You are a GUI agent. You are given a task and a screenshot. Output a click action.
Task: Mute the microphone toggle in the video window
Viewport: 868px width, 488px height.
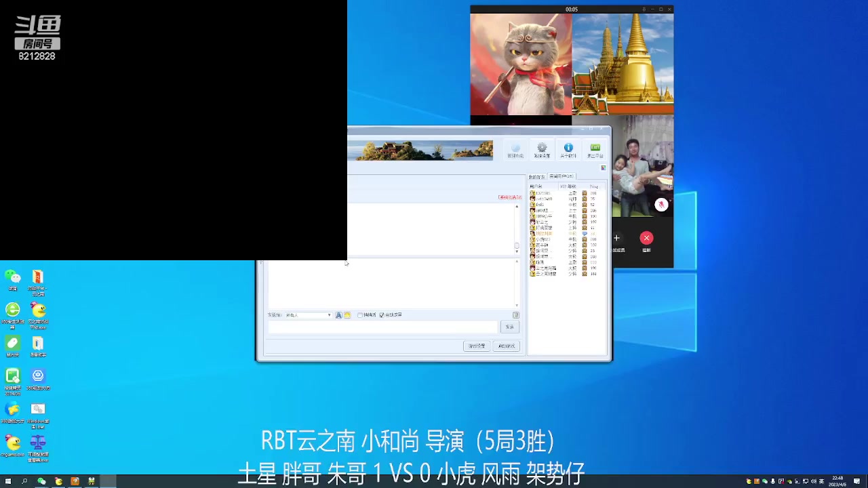click(661, 205)
